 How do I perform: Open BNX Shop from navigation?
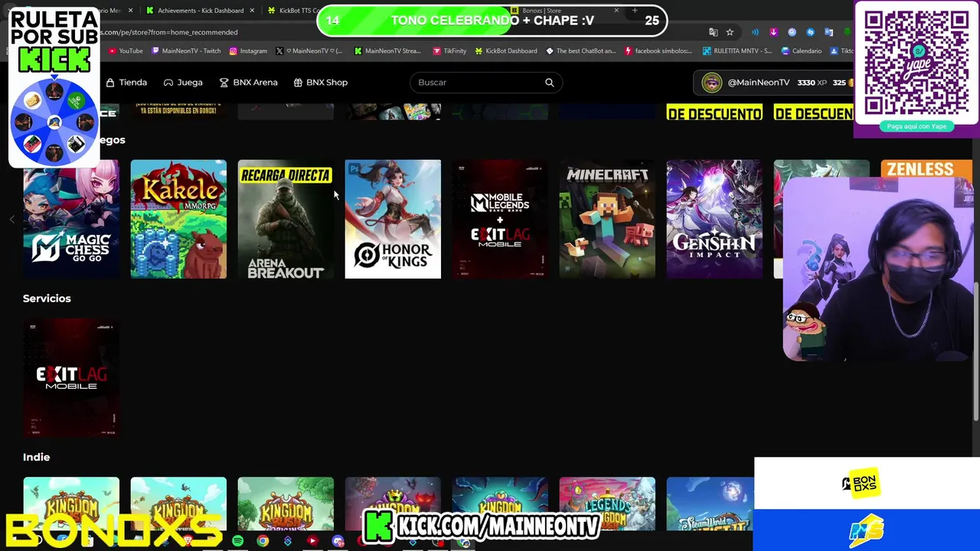coord(320,82)
